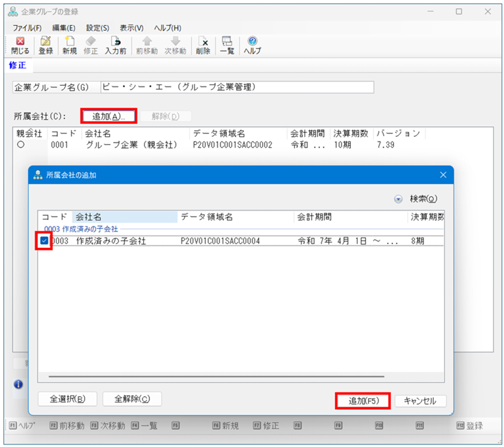Click the バージョン column header
The image size is (504, 447).
coord(399,134)
